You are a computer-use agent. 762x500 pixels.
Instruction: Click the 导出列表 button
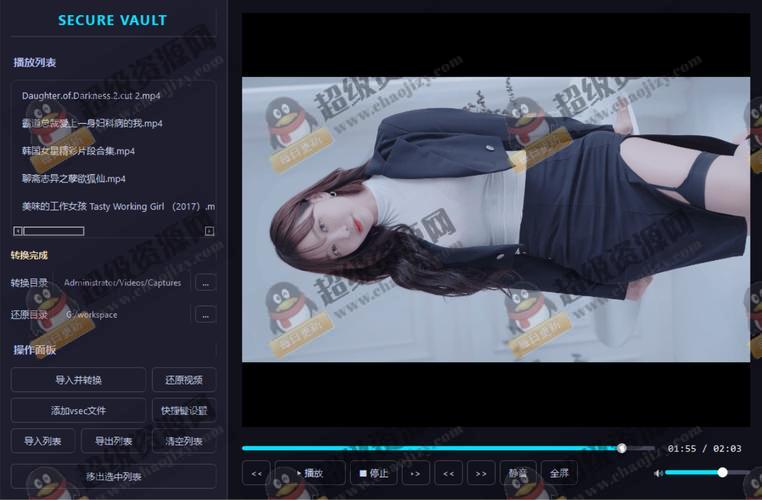pos(113,441)
